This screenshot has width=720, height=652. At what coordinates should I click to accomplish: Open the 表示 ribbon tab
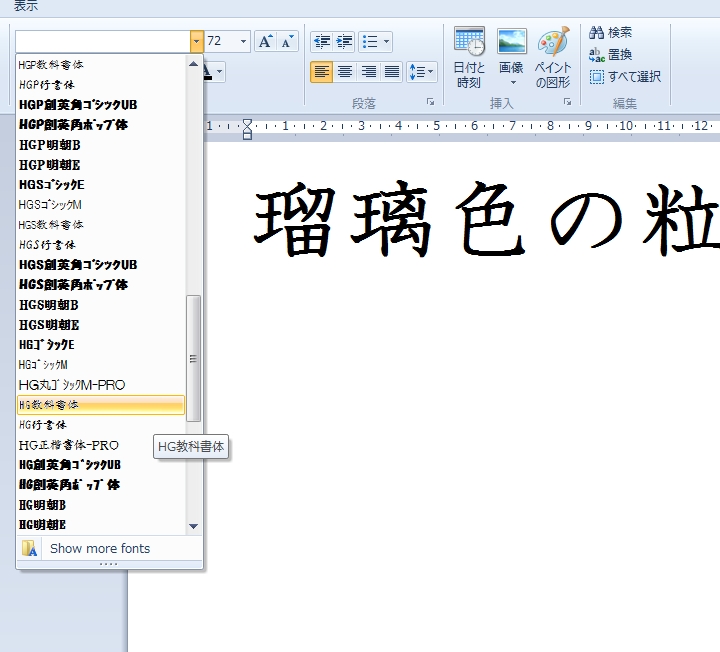pyautogui.click(x=26, y=6)
